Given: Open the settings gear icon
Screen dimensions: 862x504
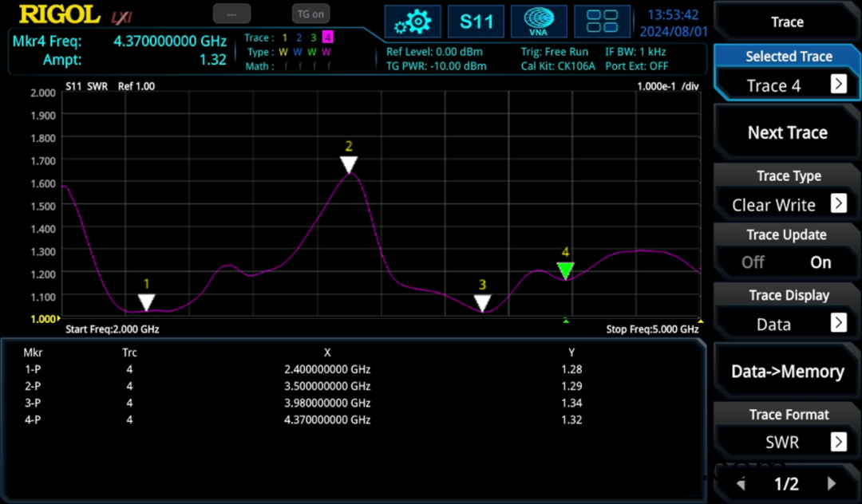Looking at the screenshot, I should tap(413, 22).
